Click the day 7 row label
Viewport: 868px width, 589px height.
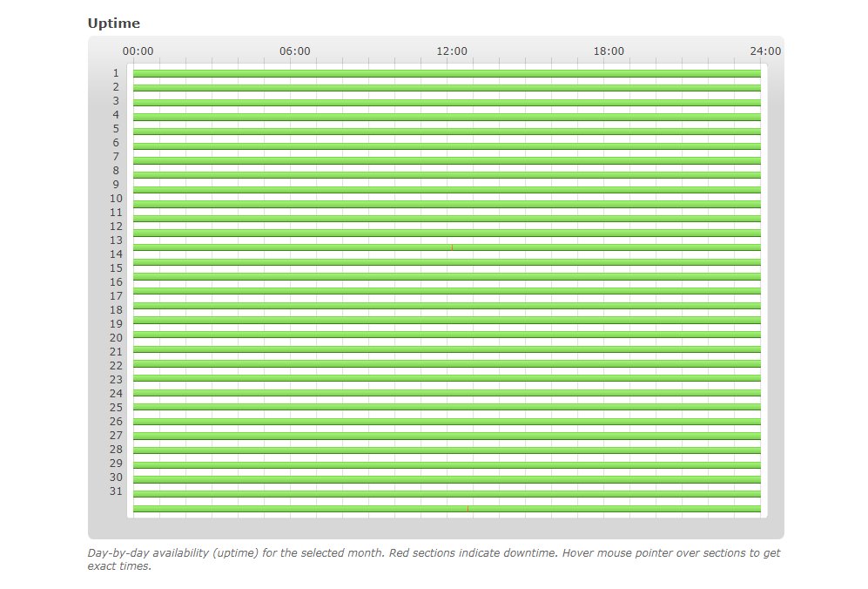click(116, 157)
